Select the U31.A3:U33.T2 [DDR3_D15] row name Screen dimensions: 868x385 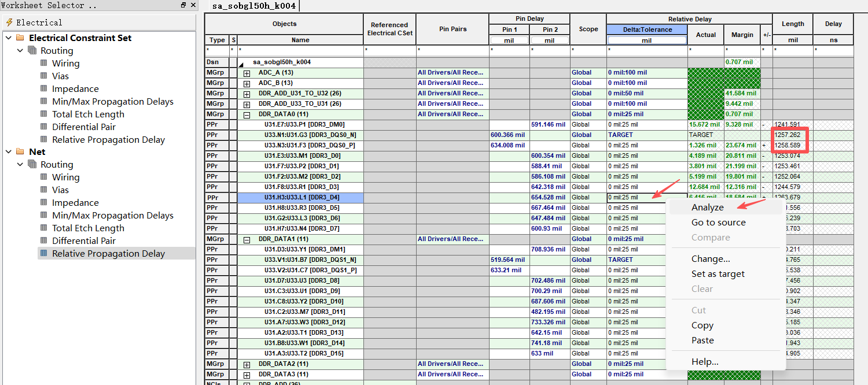[x=300, y=354]
